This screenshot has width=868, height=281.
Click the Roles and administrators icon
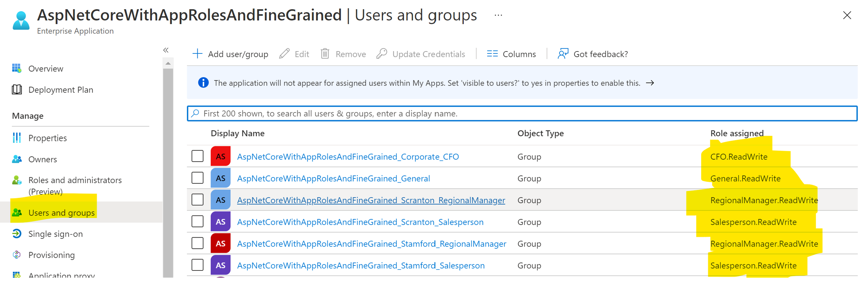[17, 180]
